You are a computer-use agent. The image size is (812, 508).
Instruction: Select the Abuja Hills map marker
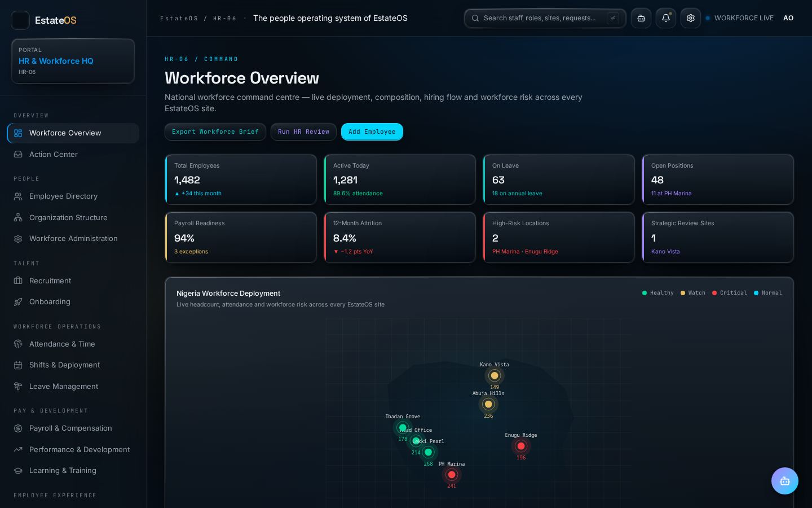point(488,404)
